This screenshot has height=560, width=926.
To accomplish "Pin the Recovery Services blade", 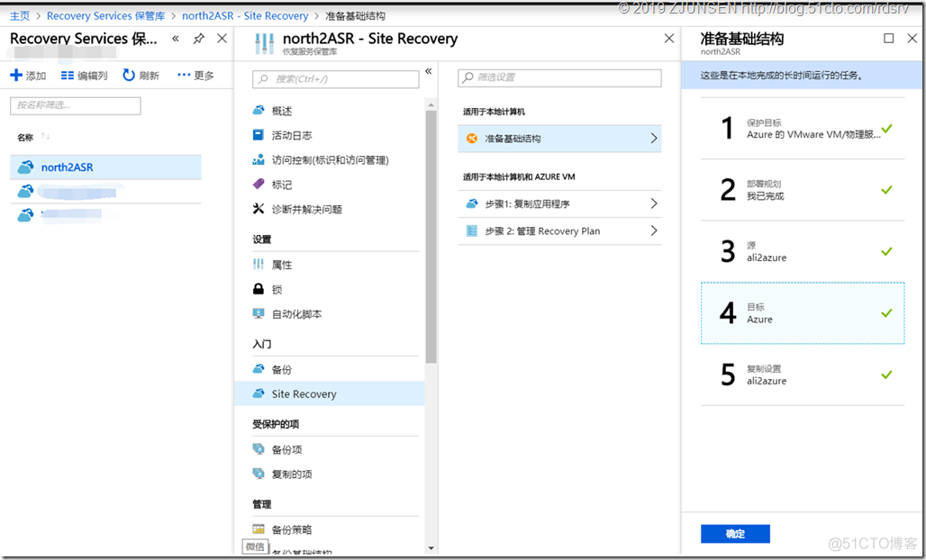I will pos(199,39).
